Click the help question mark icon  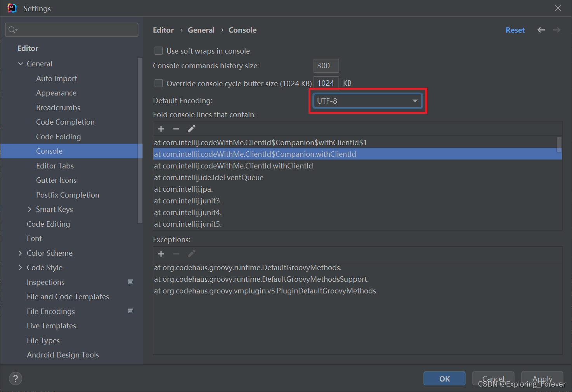[16, 378]
